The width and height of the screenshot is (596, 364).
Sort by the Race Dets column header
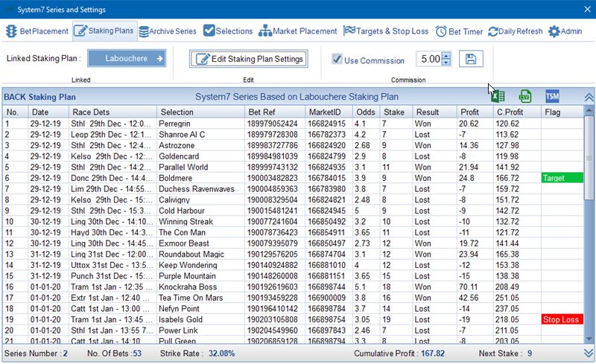click(x=112, y=112)
